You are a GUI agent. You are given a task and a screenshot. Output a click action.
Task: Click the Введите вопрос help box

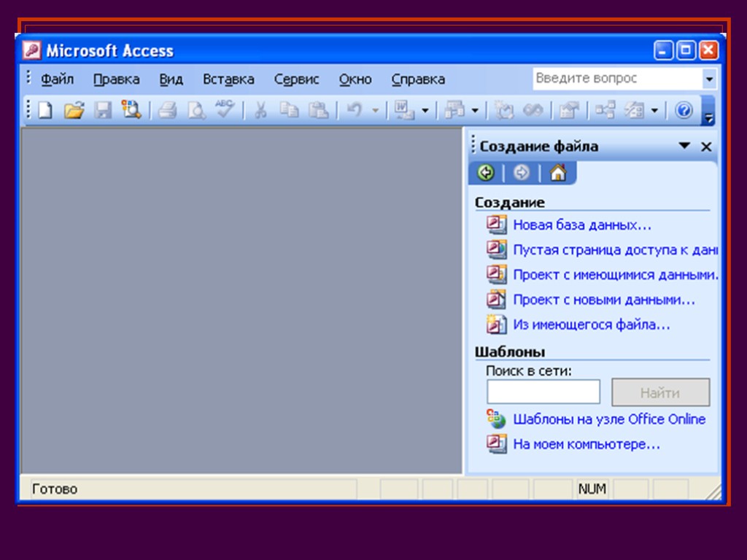pyautogui.click(x=618, y=79)
